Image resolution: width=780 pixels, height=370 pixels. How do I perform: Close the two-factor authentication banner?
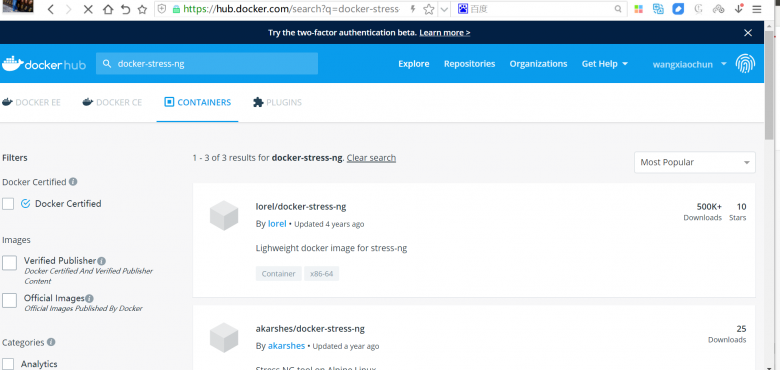pos(748,33)
